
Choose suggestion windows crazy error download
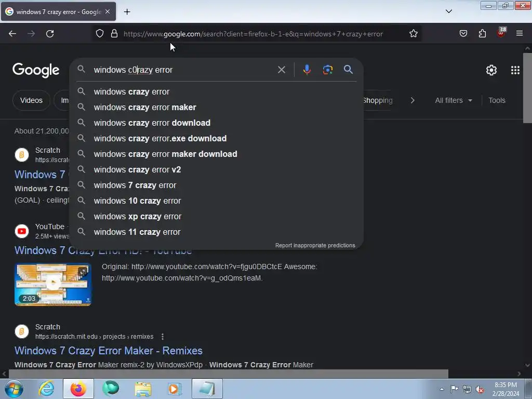coord(217,123)
